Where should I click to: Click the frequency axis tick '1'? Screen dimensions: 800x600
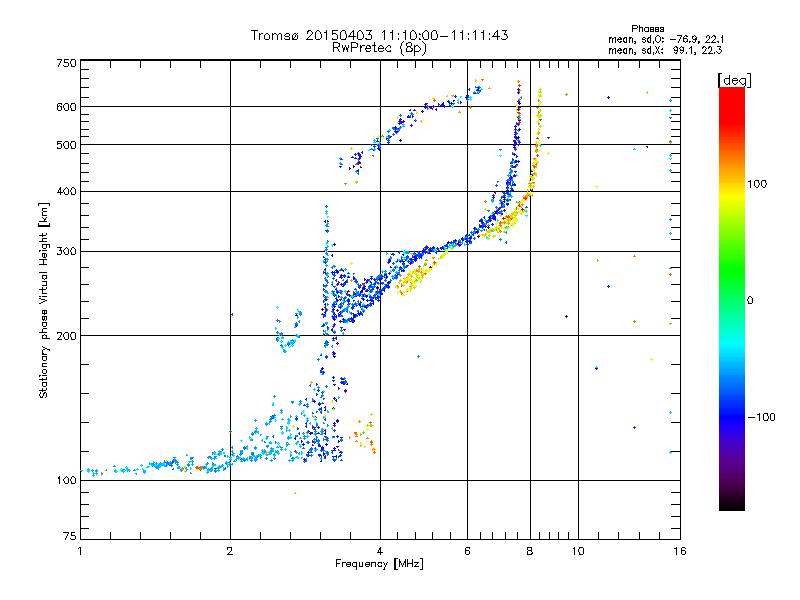(x=80, y=551)
